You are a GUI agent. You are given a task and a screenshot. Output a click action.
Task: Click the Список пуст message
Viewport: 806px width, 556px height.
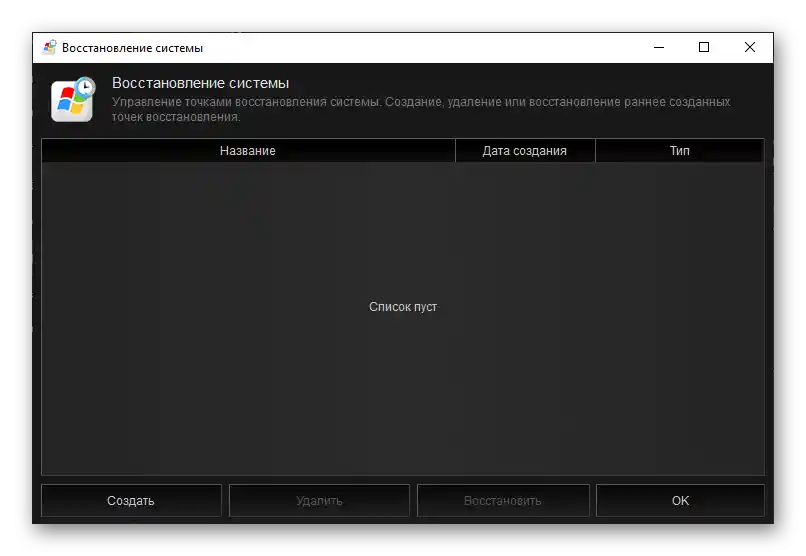tap(403, 307)
